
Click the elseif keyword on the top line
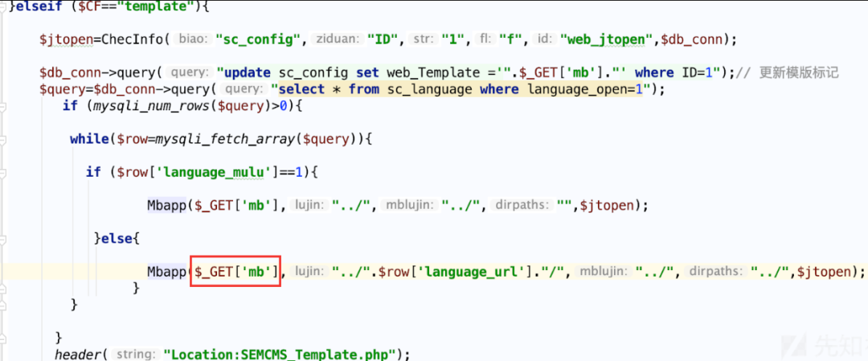[37, 7]
